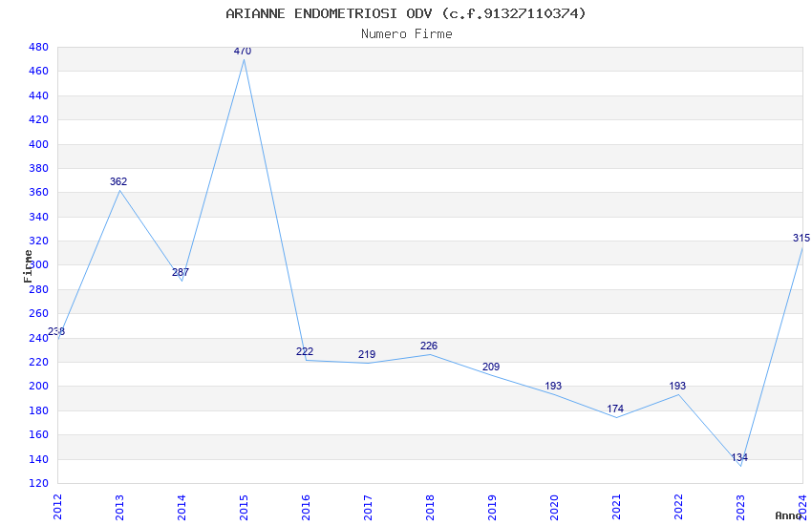Select the data label 174
Viewport: 812px width, 525px height.
coord(615,409)
